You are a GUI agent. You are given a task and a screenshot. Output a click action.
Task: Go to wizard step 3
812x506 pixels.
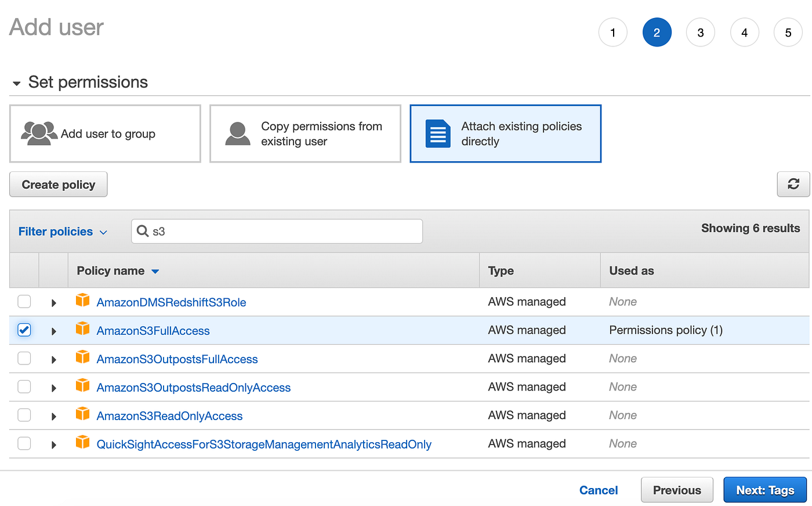pos(701,32)
